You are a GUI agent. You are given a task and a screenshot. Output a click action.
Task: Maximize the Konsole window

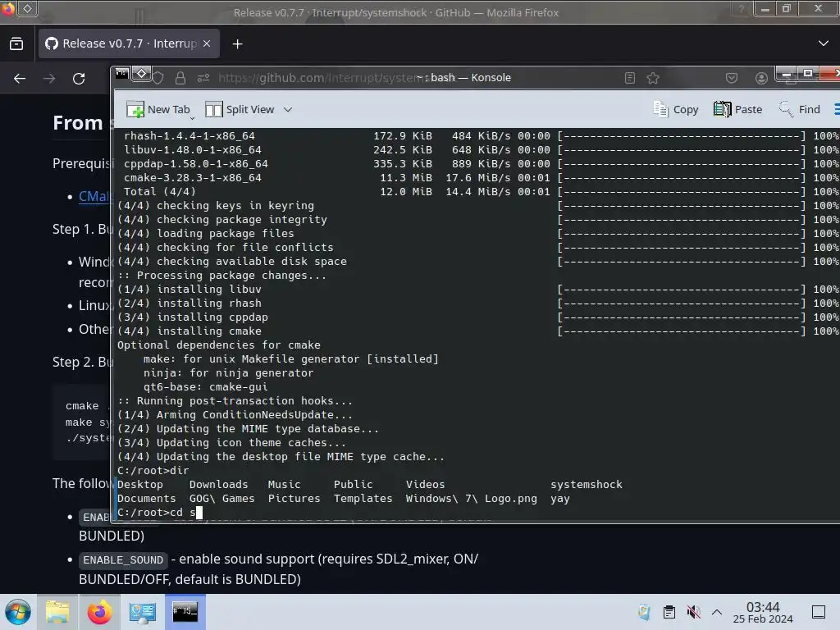tap(808, 73)
